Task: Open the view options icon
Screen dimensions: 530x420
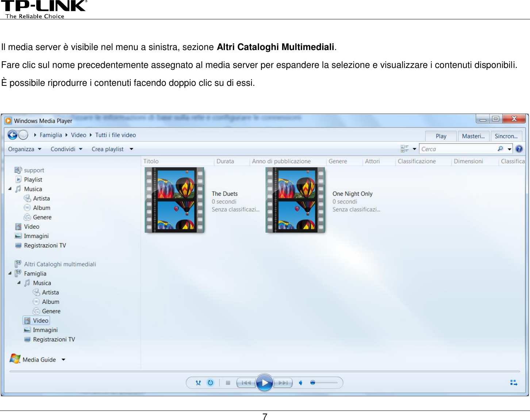Action: (x=404, y=149)
